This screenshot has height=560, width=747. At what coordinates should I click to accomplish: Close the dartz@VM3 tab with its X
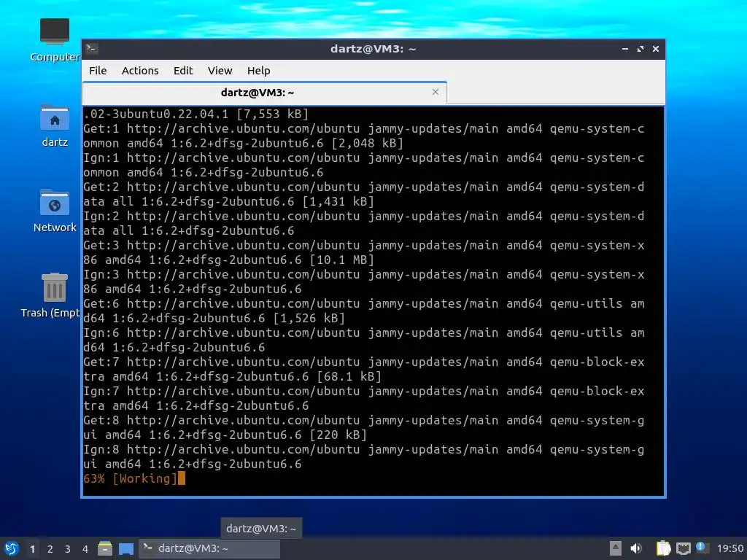[435, 92]
